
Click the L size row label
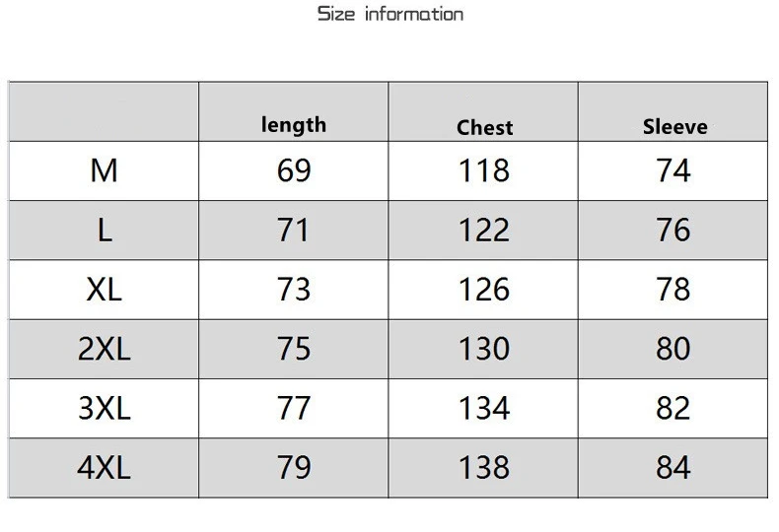104,231
